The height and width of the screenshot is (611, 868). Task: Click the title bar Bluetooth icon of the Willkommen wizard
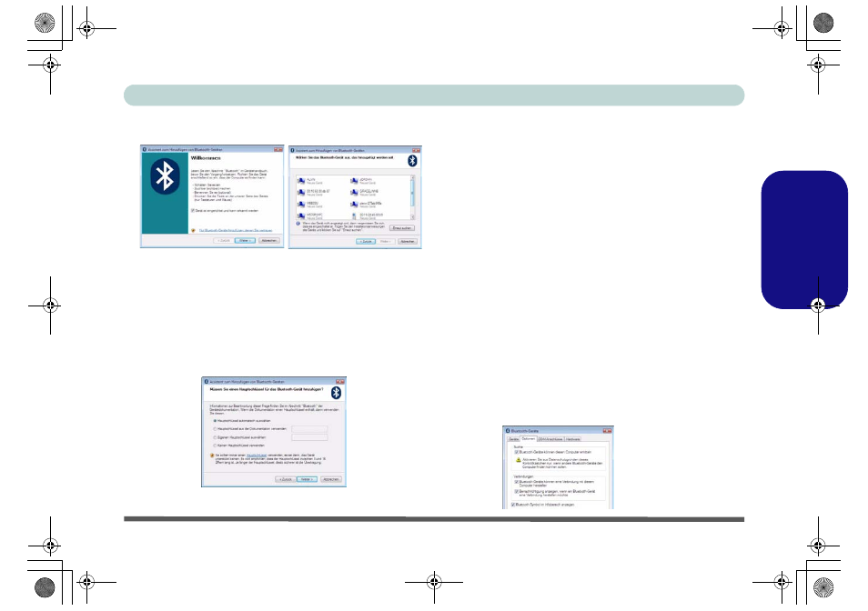coord(145,149)
